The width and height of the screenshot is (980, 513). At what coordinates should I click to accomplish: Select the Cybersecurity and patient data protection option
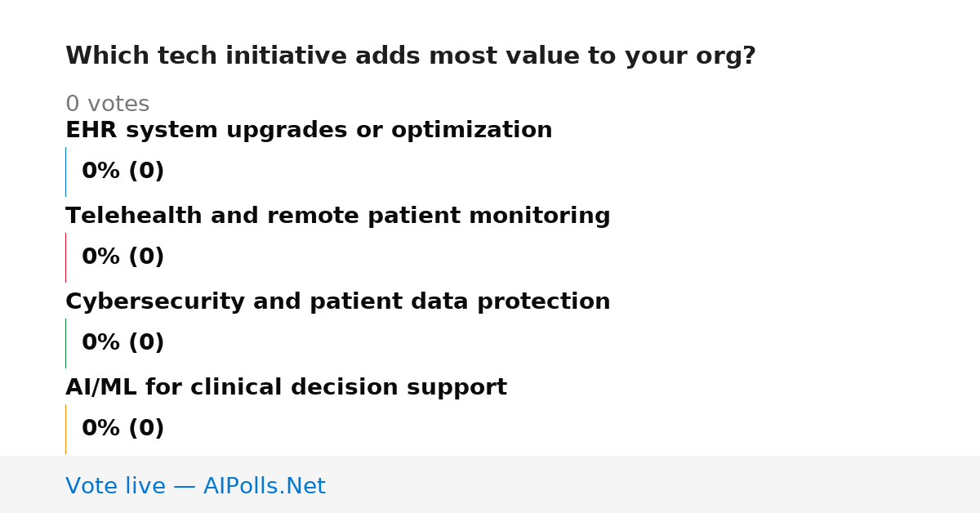pyautogui.click(x=338, y=302)
